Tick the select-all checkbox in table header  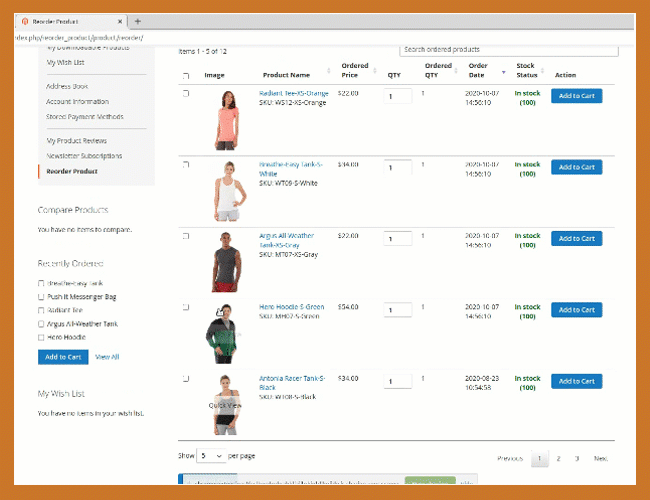[x=186, y=76]
